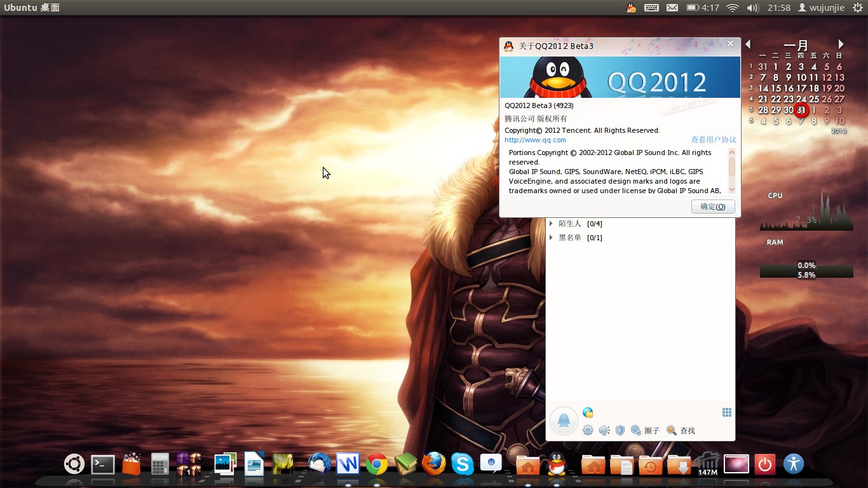
Task: Click the 确定(O) button
Action: point(713,207)
